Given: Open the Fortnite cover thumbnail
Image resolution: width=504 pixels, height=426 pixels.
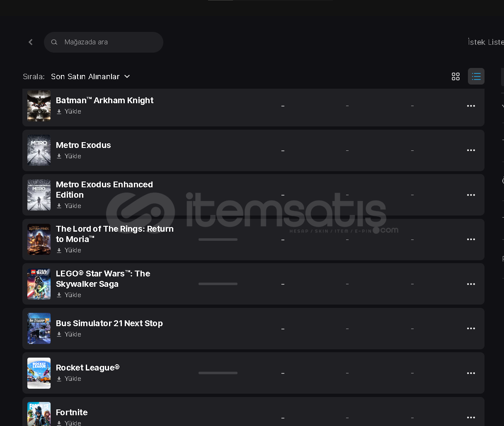Looking at the screenshot, I should 39,414.
